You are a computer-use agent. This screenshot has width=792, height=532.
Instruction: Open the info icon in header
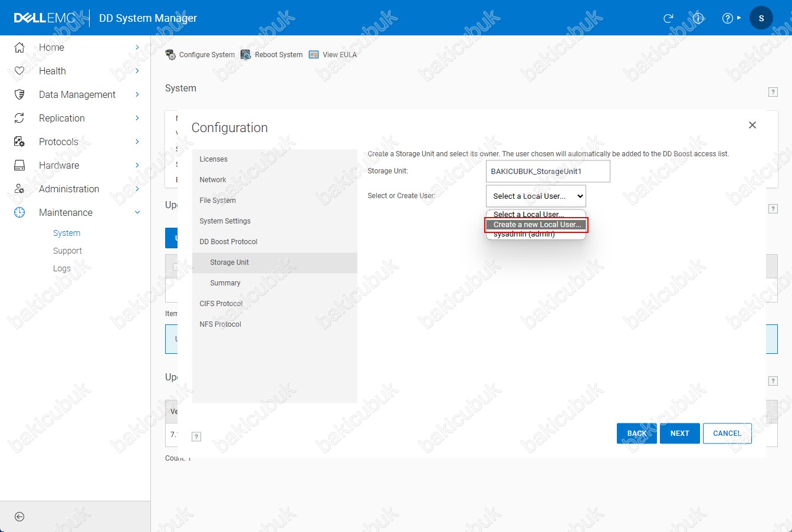point(698,18)
